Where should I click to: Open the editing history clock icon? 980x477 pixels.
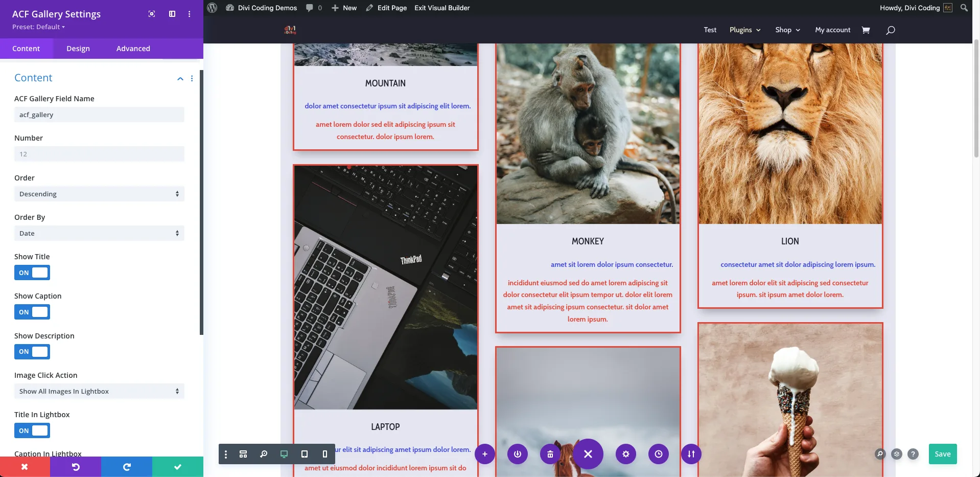point(658,454)
